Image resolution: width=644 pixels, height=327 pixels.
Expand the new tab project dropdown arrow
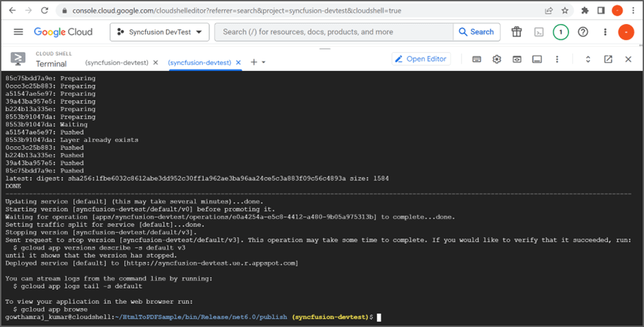(264, 63)
